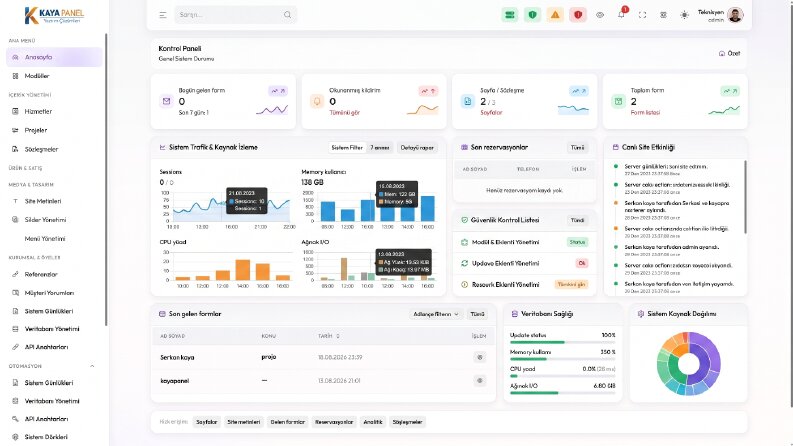This screenshot has width=793, height=446.
Task: Click the refresh icon beside Update Eklenti Yönetimi
Action: pyautogui.click(x=464, y=263)
